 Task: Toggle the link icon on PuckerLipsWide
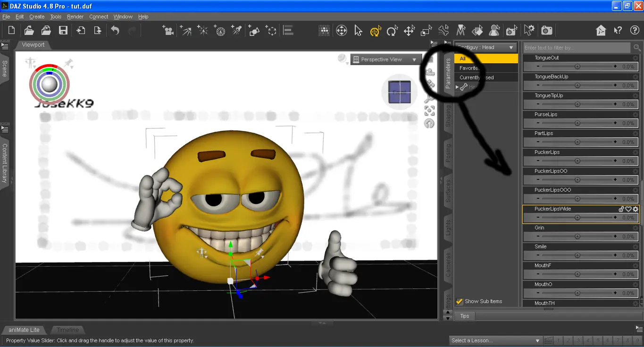621,209
